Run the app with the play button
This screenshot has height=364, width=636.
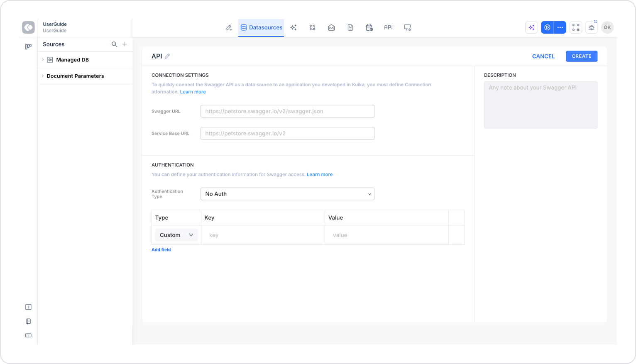(x=547, y=27)
